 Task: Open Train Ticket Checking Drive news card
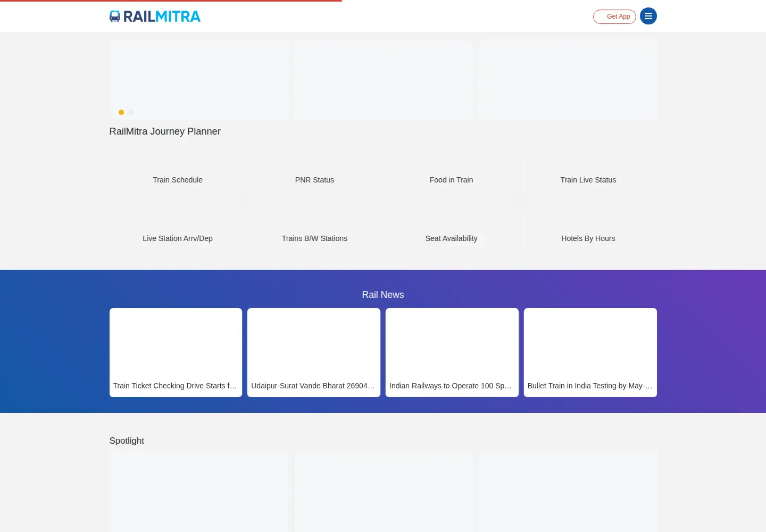click(x=176, y=352)
